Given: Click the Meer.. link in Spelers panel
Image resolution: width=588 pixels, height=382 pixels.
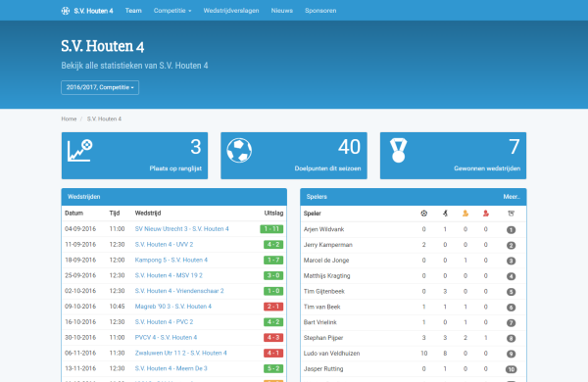Looking at the screenshot, I should [512, 197].
